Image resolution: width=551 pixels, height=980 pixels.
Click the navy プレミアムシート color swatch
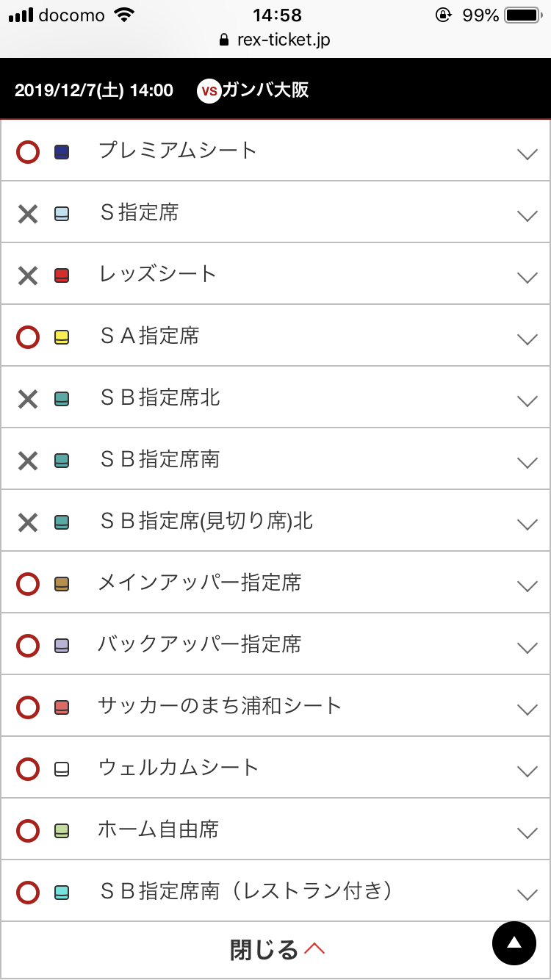[x=62, y=152]
